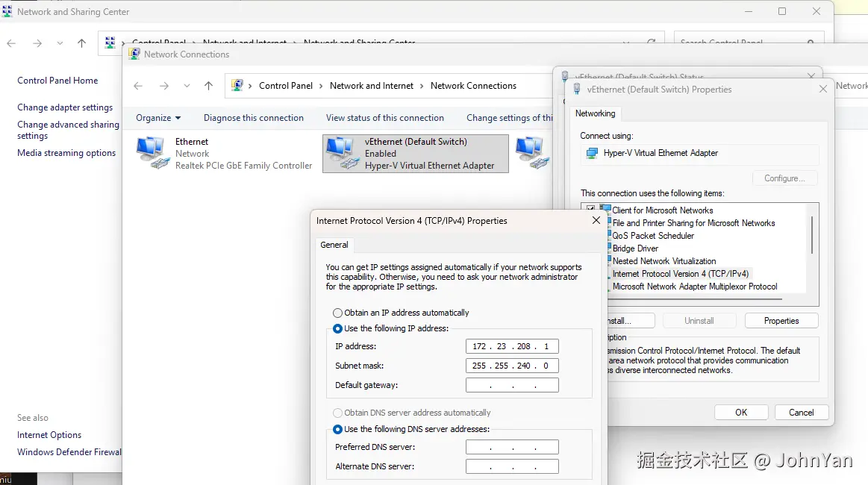Image resolution: width=868 pixels, height=485 pixels.
Task: Click Network Connections address bar icon
Action: tap(237, 85)
